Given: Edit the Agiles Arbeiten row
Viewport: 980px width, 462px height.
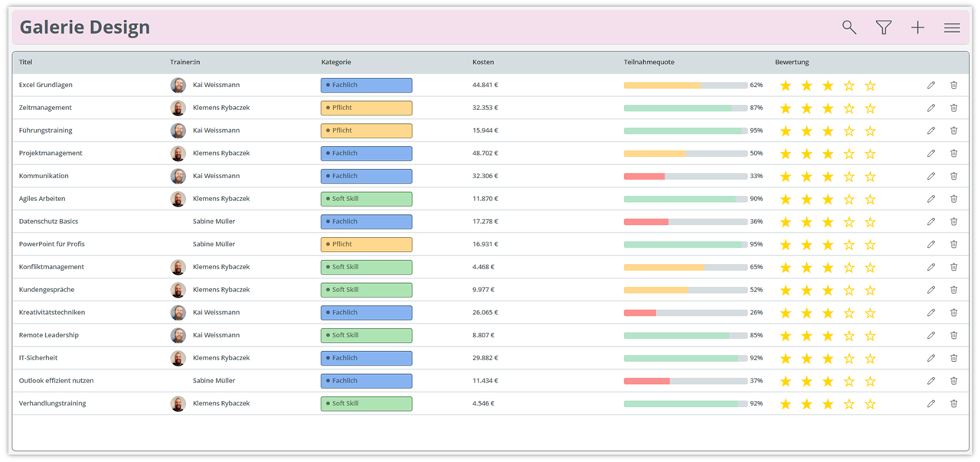Looking at the screenshot, I should [x=931, y=199].
